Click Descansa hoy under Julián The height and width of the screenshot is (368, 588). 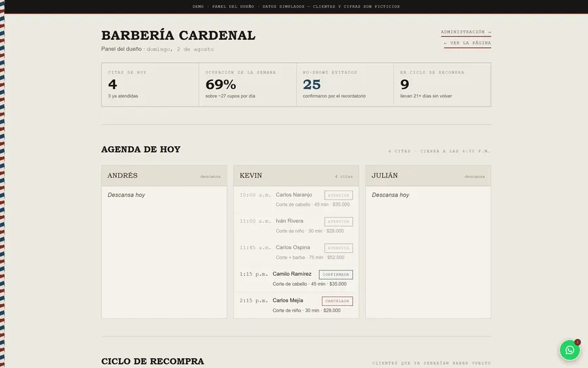[391, 195]
